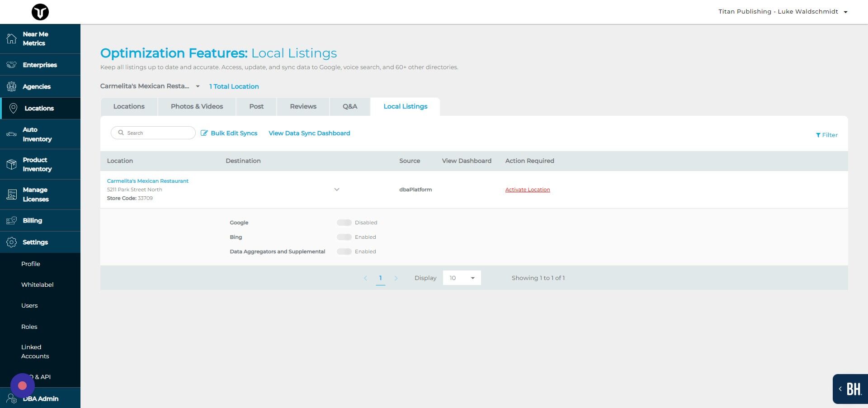This screenshot has width=868, height=408.
Task: Click the Titan logo at top left
Action: point(40,12)
